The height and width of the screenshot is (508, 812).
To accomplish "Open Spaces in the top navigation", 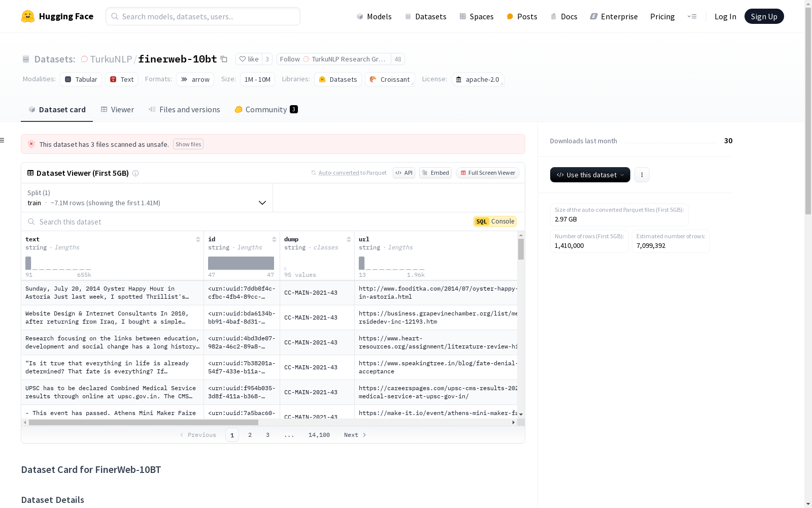I will 477,16.
